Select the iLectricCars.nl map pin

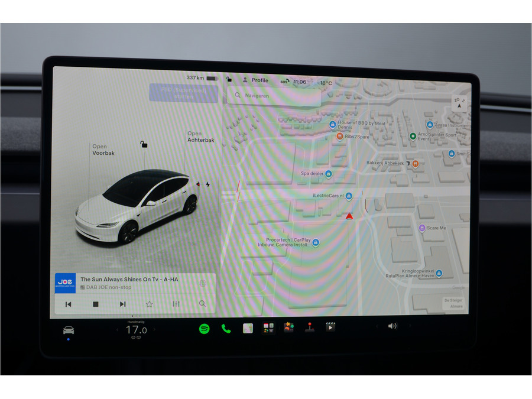click(349, 196)
